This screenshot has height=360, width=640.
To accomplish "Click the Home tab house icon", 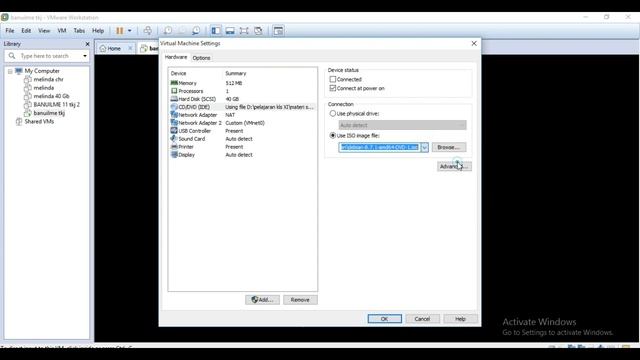I will (x=103, y=48).
